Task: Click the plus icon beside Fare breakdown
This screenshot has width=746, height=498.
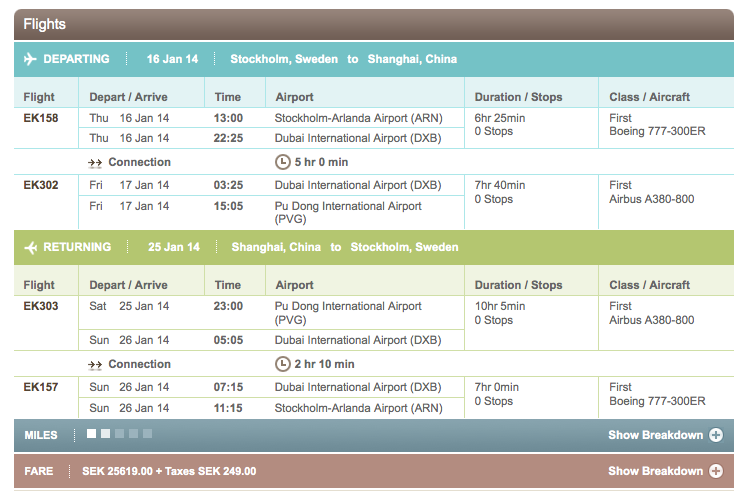Action: pos(716,471)
